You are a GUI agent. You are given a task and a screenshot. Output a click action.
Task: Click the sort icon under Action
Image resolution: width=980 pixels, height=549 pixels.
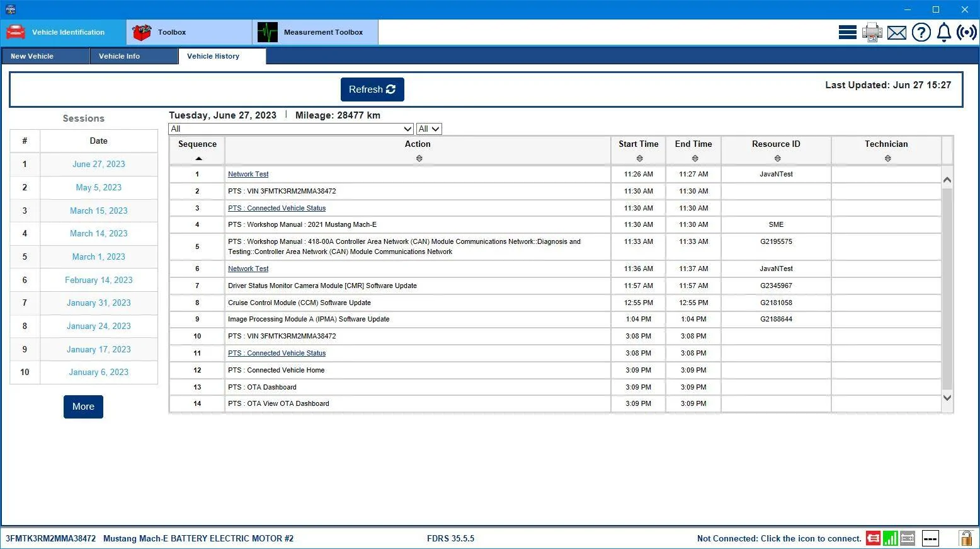419,158
